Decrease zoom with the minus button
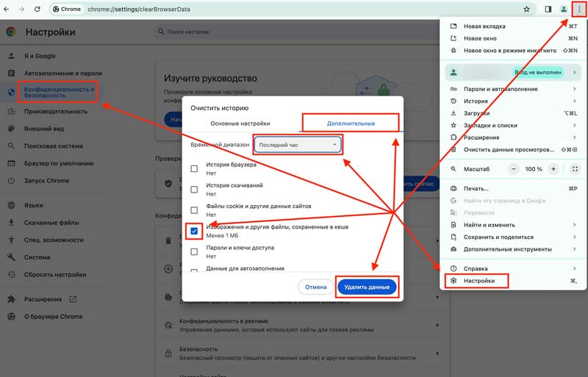This screenshot has height=377, width=588. click(514, 169)
